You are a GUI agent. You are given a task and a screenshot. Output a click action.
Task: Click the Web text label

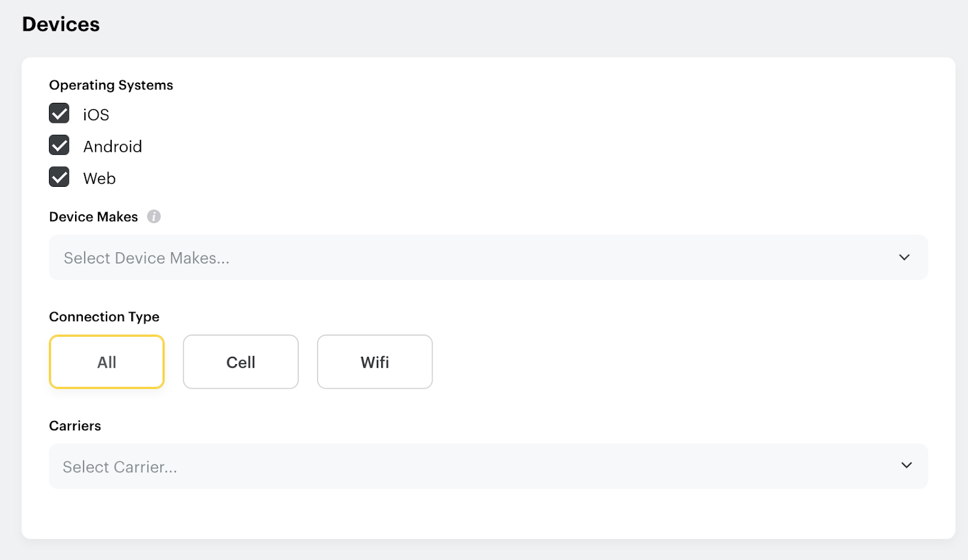pos(99,178)
